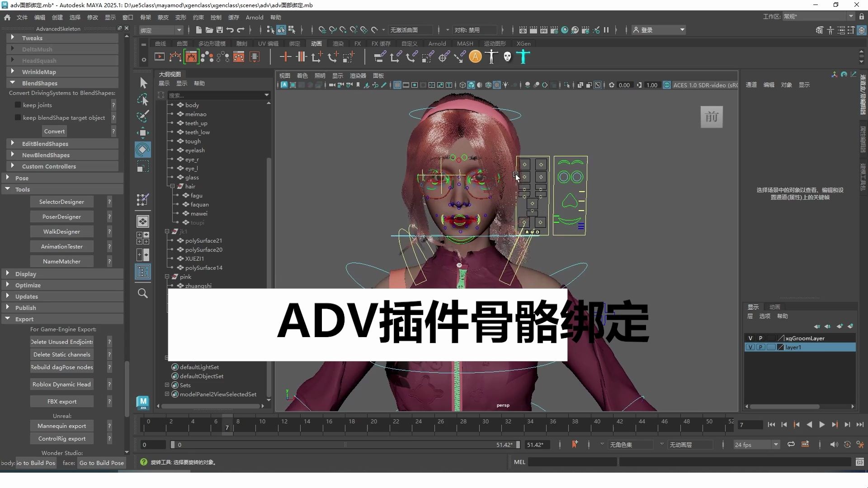Screen dimensions: 868x488
Task: Click the volume speaker icon
Action: pos(834,445)
